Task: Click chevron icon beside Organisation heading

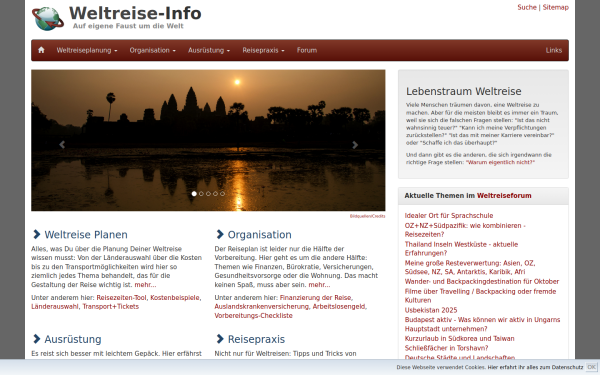Action: click(x=220, y=234)
